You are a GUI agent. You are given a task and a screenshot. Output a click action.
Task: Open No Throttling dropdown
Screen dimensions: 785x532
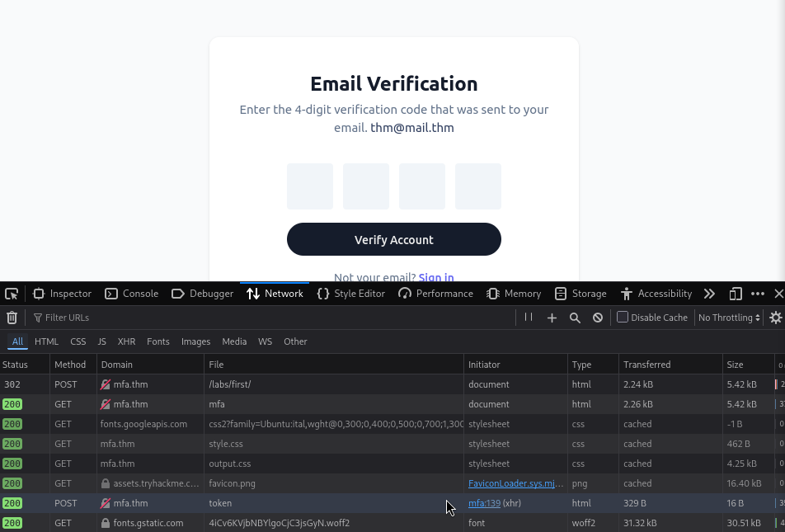(729, 318)
